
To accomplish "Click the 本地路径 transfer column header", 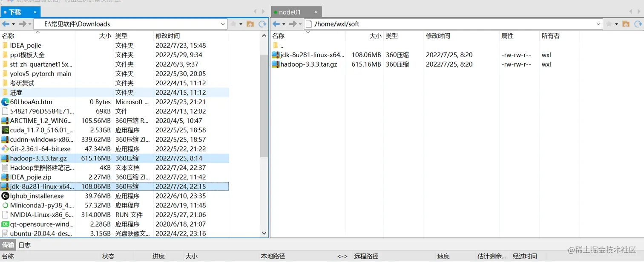I will [x=273, y=256].
